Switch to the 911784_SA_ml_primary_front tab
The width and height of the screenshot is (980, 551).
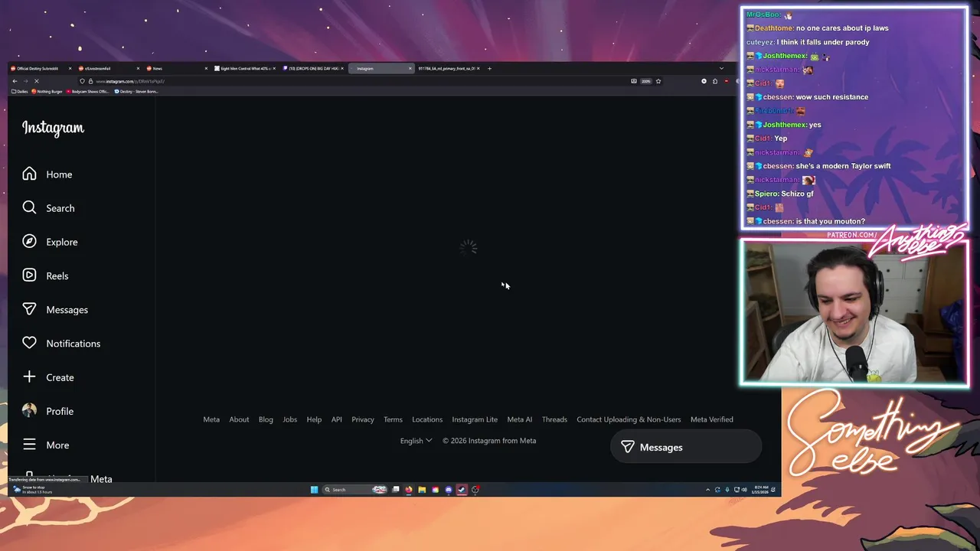[449, 68]
